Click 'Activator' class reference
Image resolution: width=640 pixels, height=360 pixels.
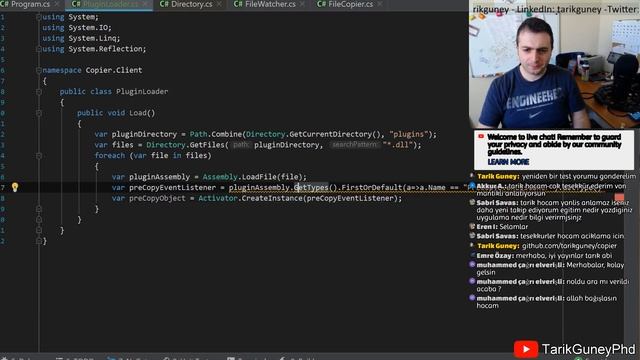coord(218,198)
